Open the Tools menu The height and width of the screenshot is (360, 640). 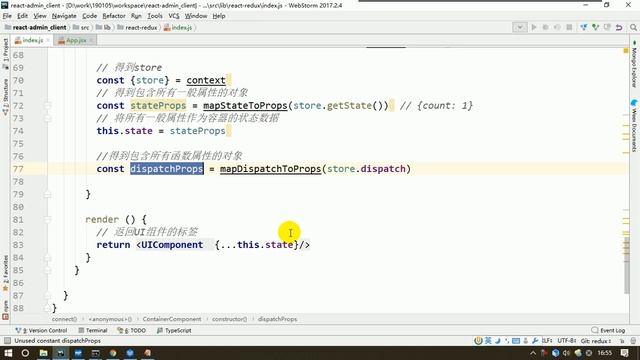(x=155, y=16)
